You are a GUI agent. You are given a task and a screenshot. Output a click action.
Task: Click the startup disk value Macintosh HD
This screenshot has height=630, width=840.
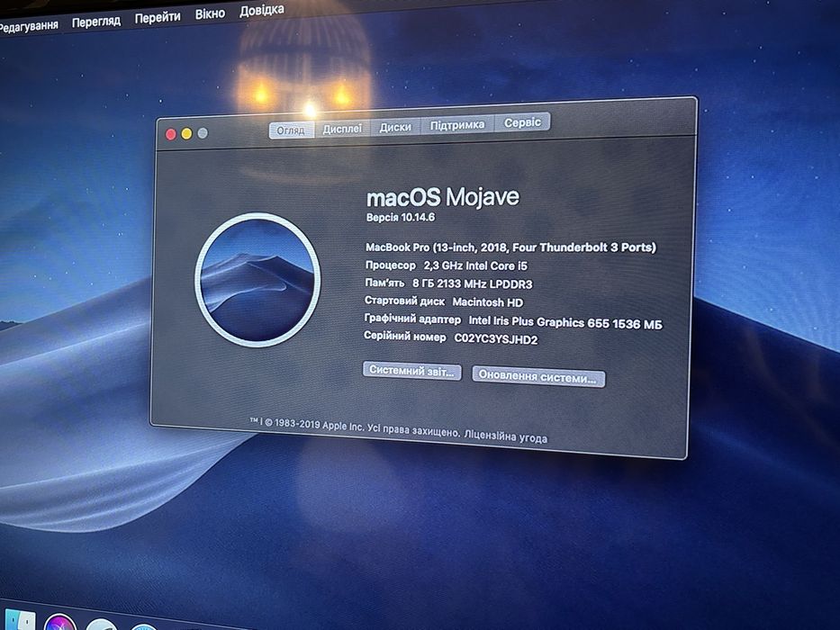pos(487,302)
